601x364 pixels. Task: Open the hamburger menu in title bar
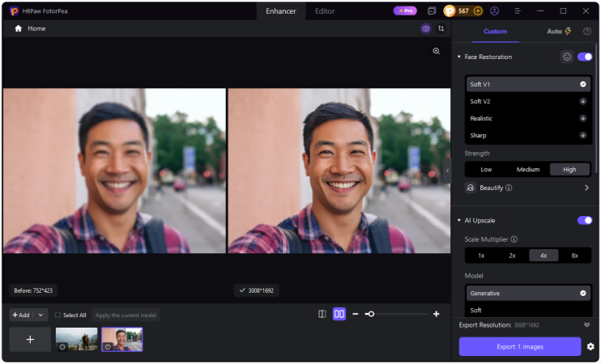[x=518, y=11]
